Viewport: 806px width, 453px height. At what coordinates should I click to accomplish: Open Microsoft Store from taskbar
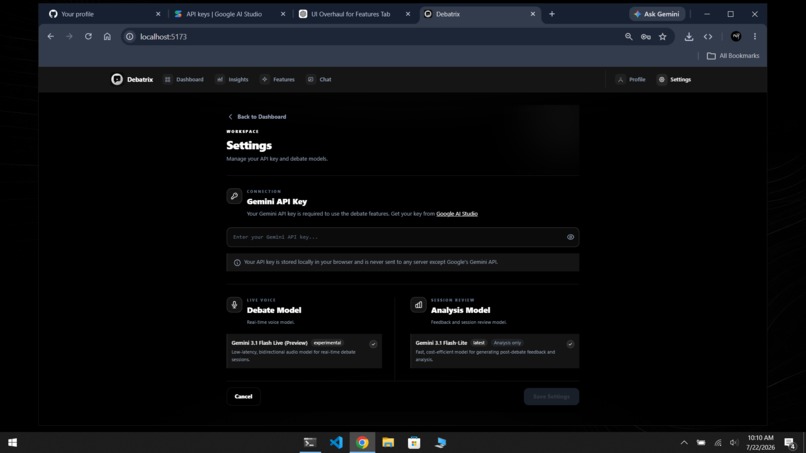click(414, 443)
